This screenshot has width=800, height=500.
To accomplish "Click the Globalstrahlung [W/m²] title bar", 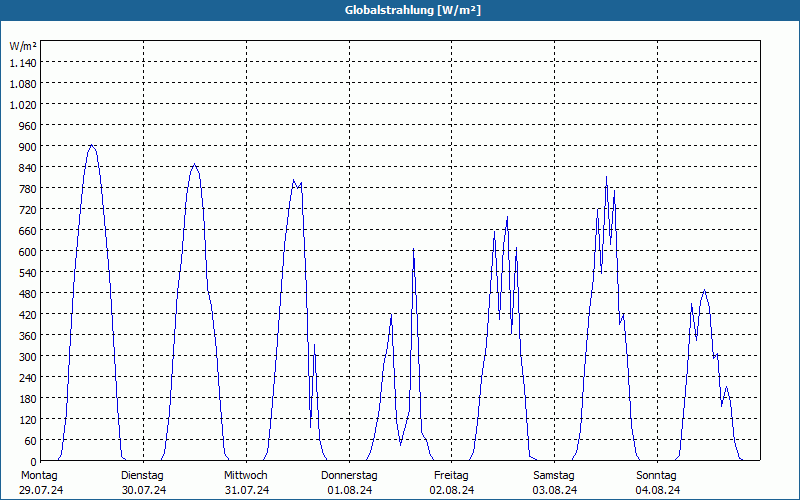I will 400,10.
